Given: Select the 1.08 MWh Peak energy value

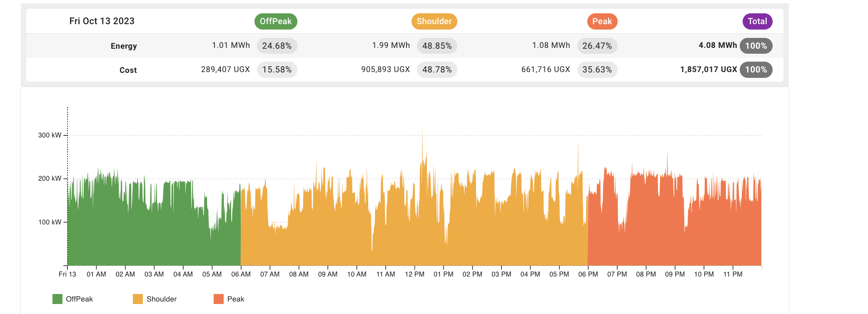Looking at the screenshot, I should point(551,45).
